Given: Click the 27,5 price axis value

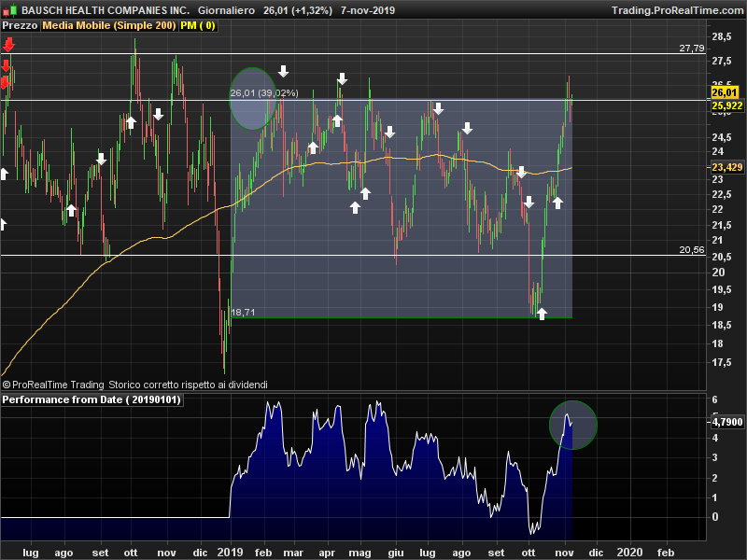Looking at the screenshot, I should [x=722, y=61].
